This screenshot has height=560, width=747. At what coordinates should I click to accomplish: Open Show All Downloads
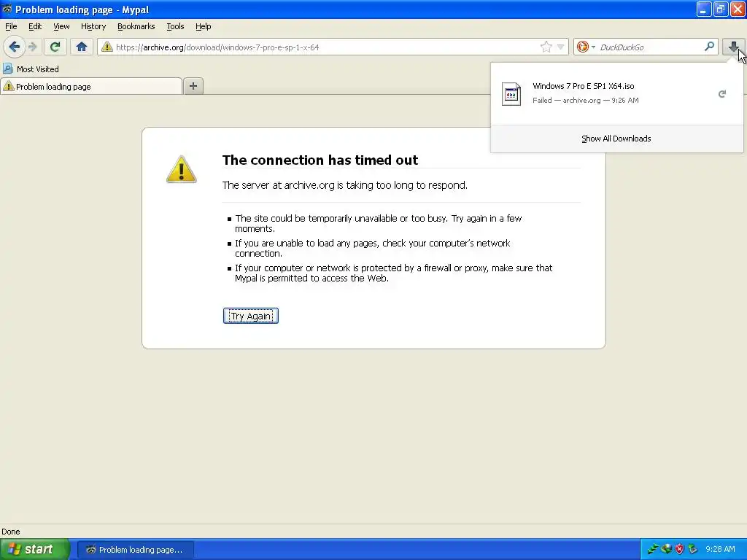click(x=616, y=139)
